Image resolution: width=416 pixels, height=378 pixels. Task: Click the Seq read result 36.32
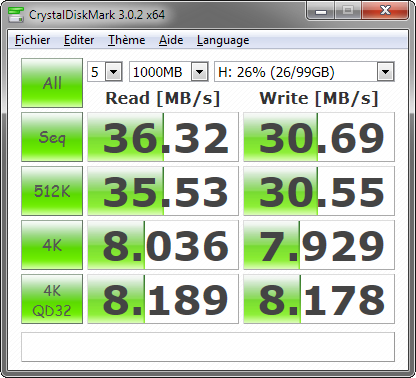click(x=163, y=137)
